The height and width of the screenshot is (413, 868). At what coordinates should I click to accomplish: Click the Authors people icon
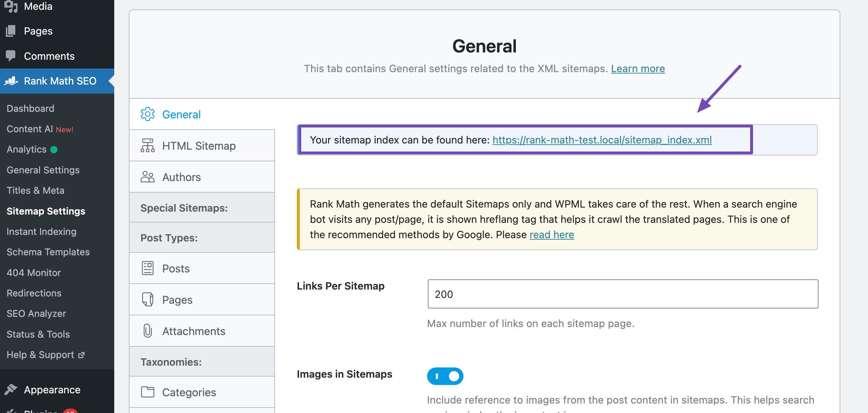click(x=147, y=177)
